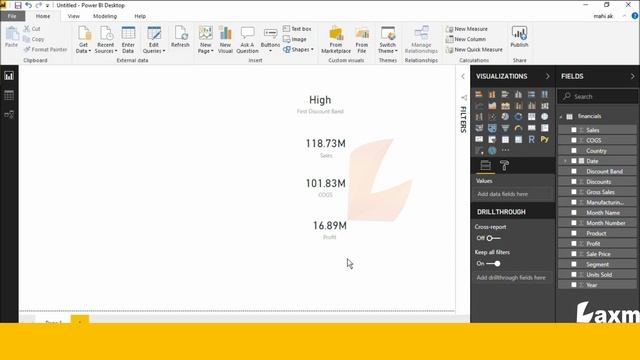Viewport: 640px width, 360px height.
Task: Select the funnel chart visual
Action: coord(505,128)
